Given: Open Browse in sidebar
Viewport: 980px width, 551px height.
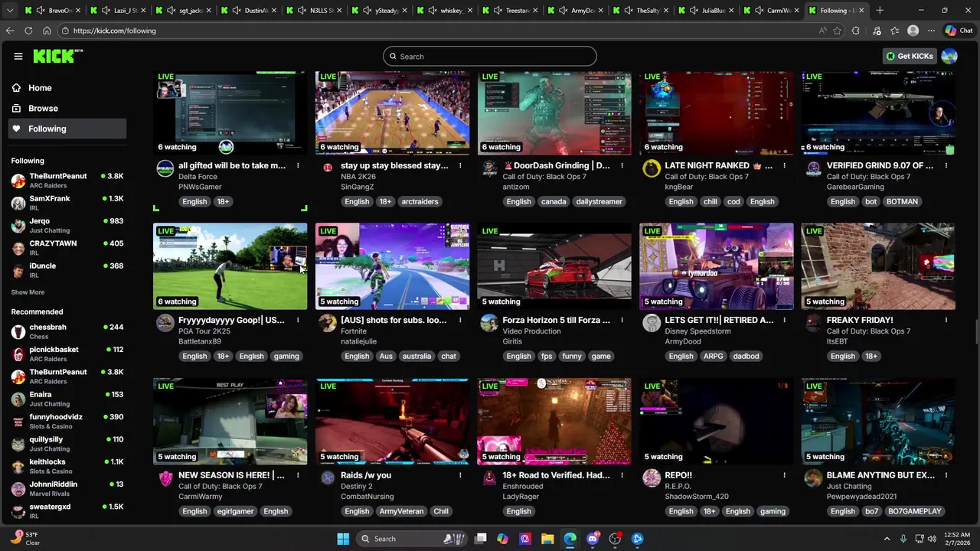Looking at the screenshot, I should [67, 109].
